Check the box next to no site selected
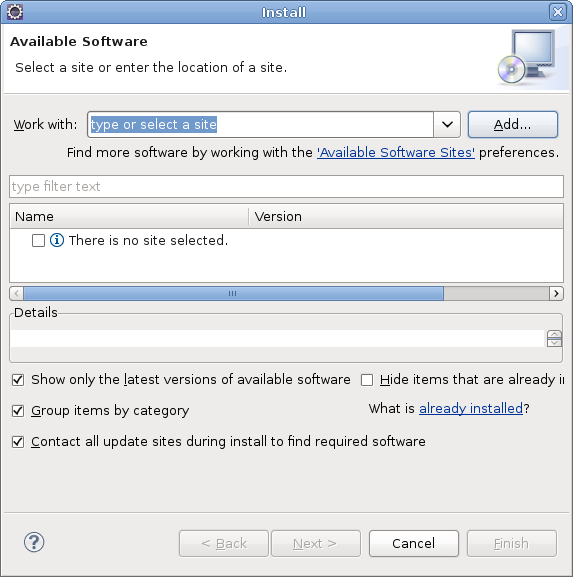 click(x=38, y=240)
